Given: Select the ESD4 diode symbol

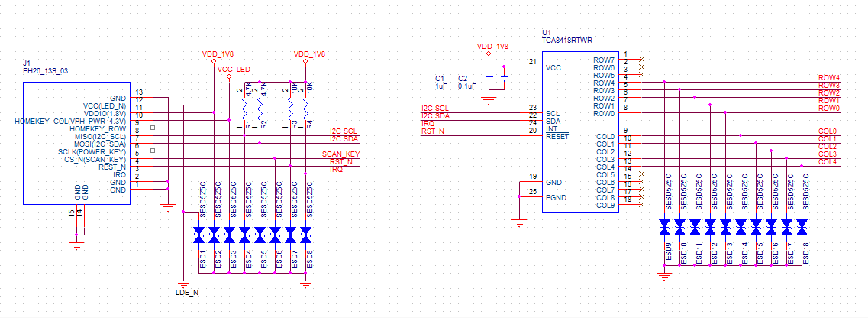Looking at the screenshot, I should [244, 235].
